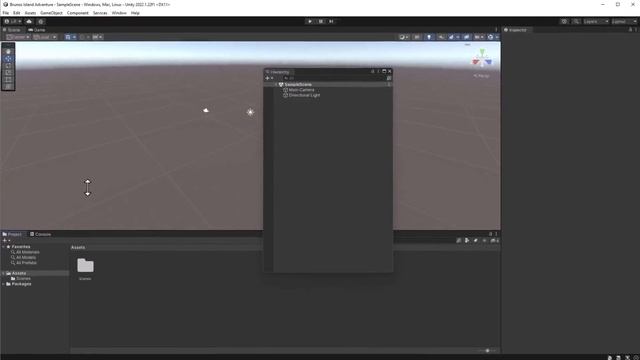Screen dimensions: 640x360
Task: Toggle the scene lighting button
Action: (x=429, y=37)
